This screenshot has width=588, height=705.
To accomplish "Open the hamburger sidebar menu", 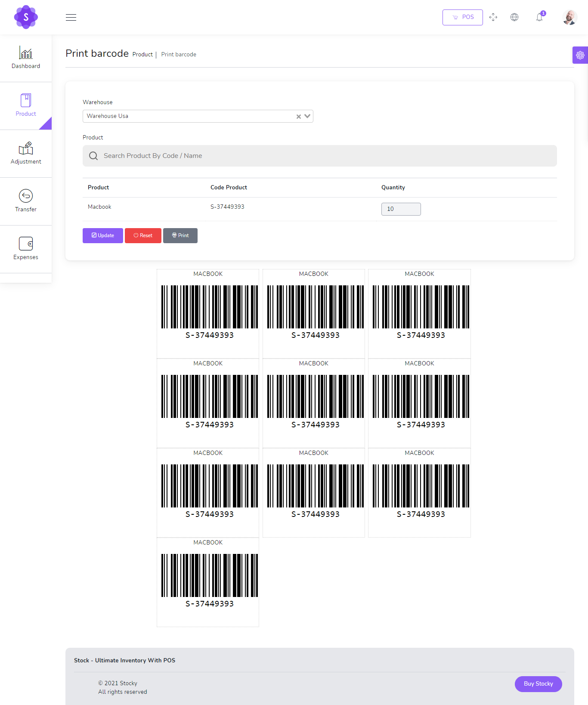I will 71,17.
